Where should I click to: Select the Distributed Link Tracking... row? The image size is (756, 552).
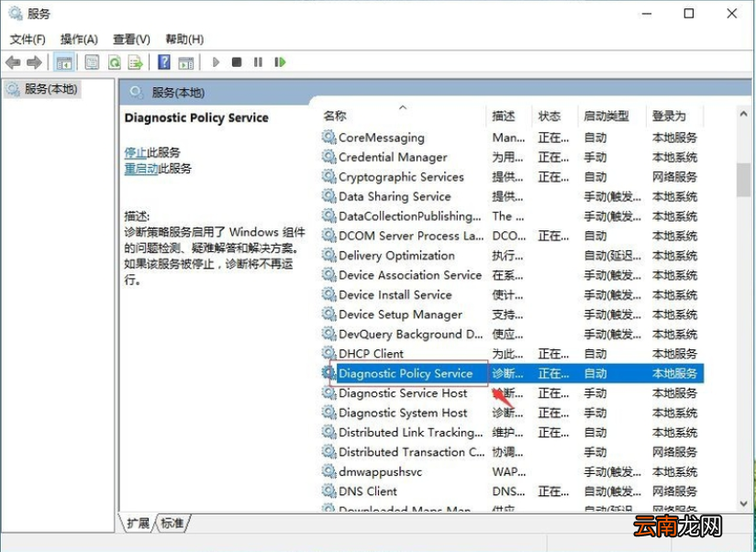point(513,432)
